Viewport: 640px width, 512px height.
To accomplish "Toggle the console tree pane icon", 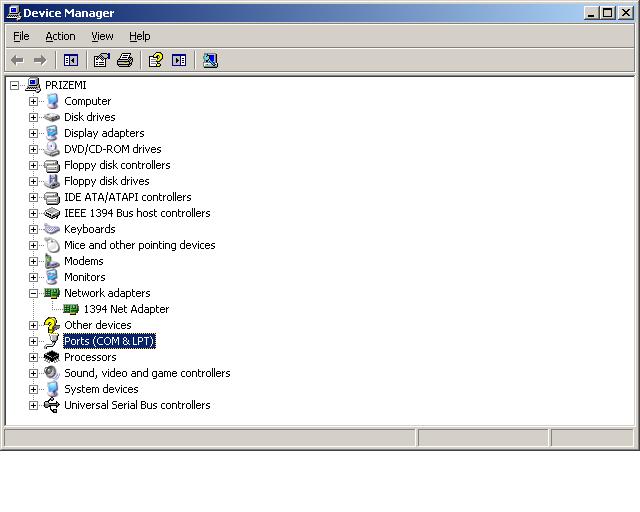I will 71,60.
